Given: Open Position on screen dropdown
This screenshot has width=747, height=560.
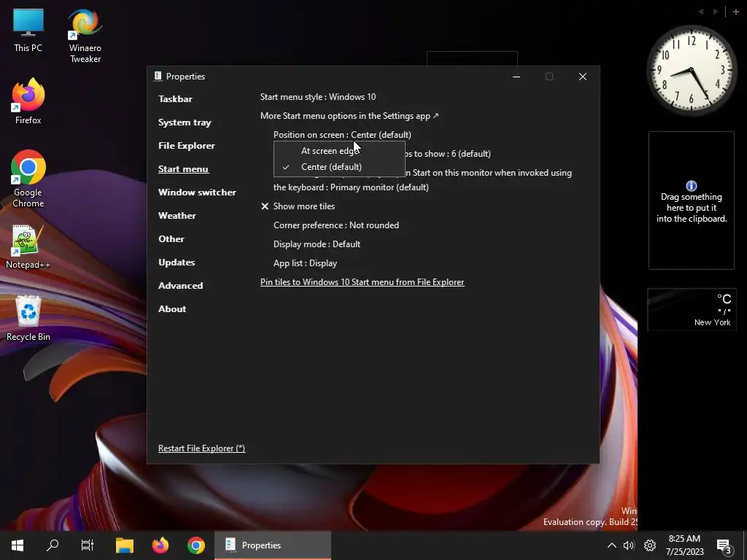Looking at the screenshot, I should (x=342, y=135).
